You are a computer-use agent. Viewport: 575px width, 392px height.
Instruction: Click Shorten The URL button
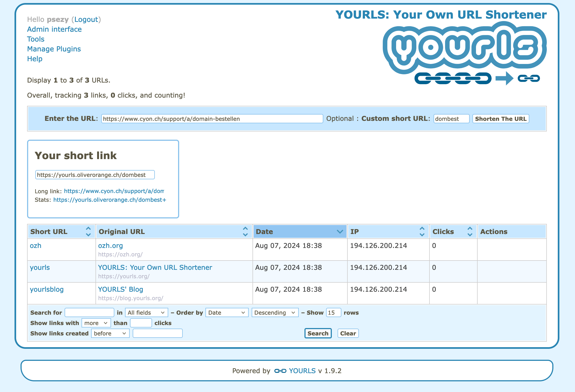tap(501, 119)
